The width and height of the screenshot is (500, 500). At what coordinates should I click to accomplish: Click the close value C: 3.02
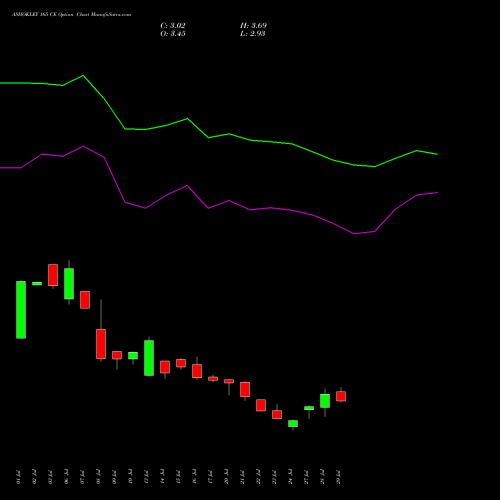point(173,26)
